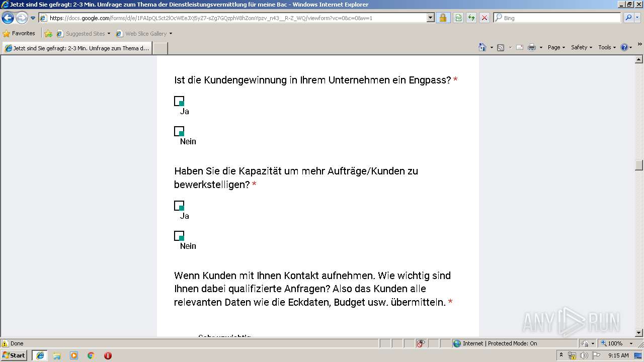The height and width of the screenshot is (362, 644).
Task: Expand the Home button dropdown arrow
Action: pyautogui.click(x=491, y=47)
